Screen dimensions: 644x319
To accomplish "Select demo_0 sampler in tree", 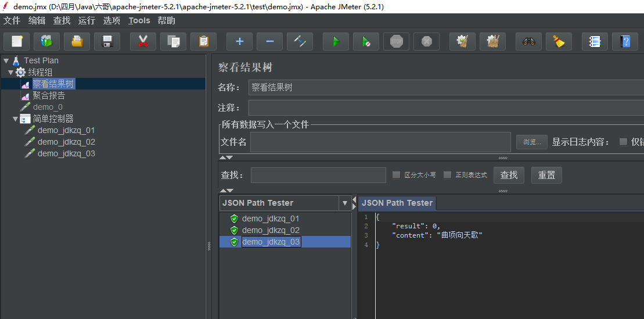I will (47, 107).
